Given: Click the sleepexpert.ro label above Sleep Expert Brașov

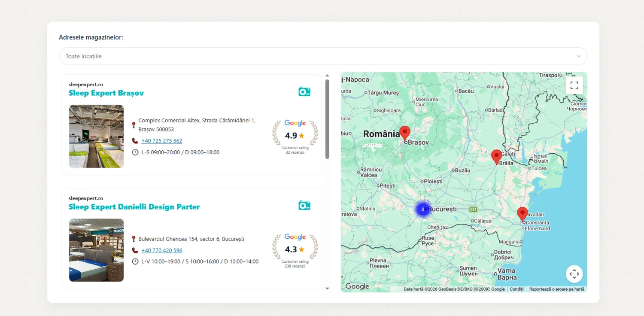Looking at the screenshot, I should coord(86,85).
